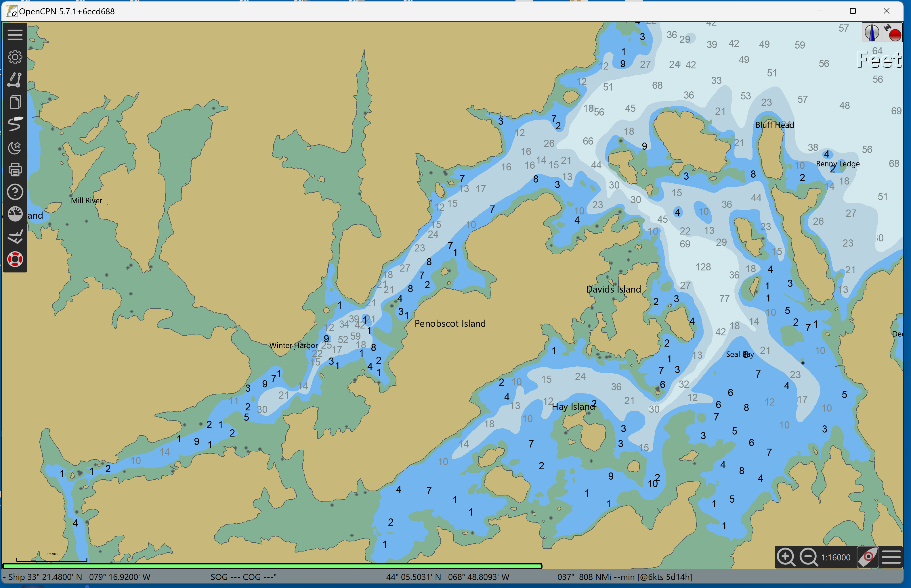Open the OpenCPN Options settings gear
Image resolution: width=911 pixels, height=588 pixels.
pos(15,57)
